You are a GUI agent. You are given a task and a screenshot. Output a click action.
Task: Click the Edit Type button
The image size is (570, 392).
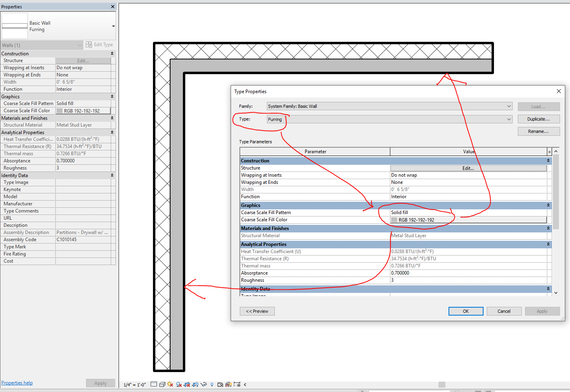click(x=99, y=45)
